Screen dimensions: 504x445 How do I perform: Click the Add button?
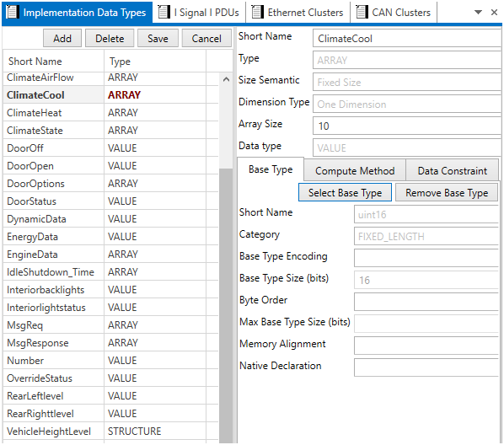coord(62,39)
